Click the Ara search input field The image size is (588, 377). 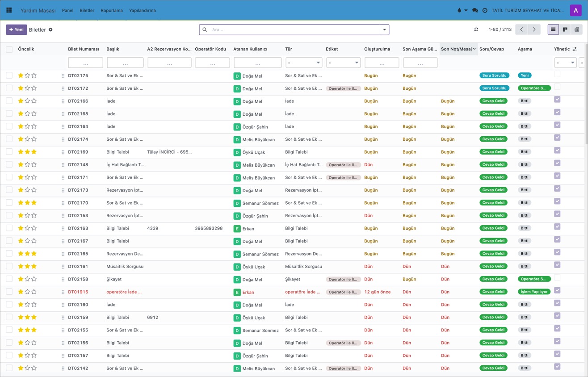[294, 30]
